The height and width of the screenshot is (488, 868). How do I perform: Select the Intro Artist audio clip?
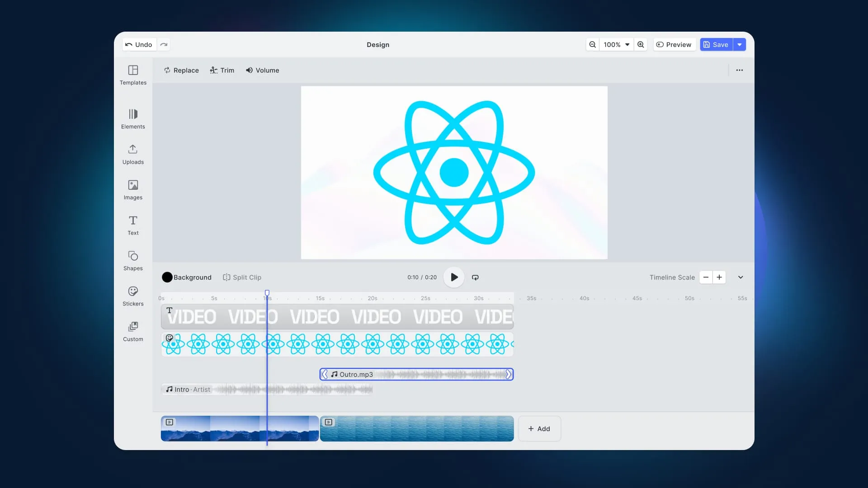point(267,389)
